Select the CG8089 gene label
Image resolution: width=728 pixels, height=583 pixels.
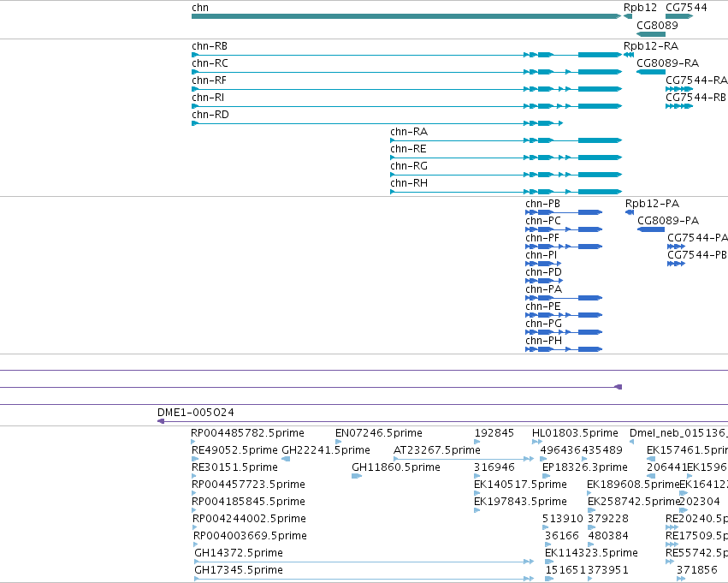point(657,26)
